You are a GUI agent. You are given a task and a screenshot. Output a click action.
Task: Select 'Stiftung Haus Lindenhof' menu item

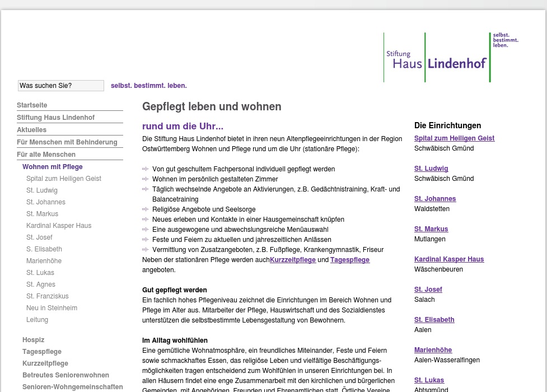tap(55, 117)
